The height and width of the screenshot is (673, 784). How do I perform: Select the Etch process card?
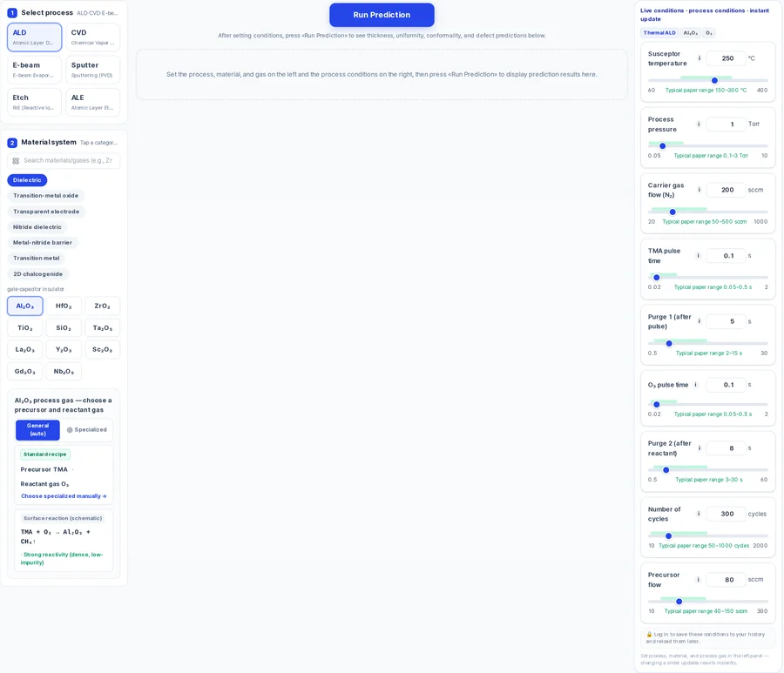point(35,102)
